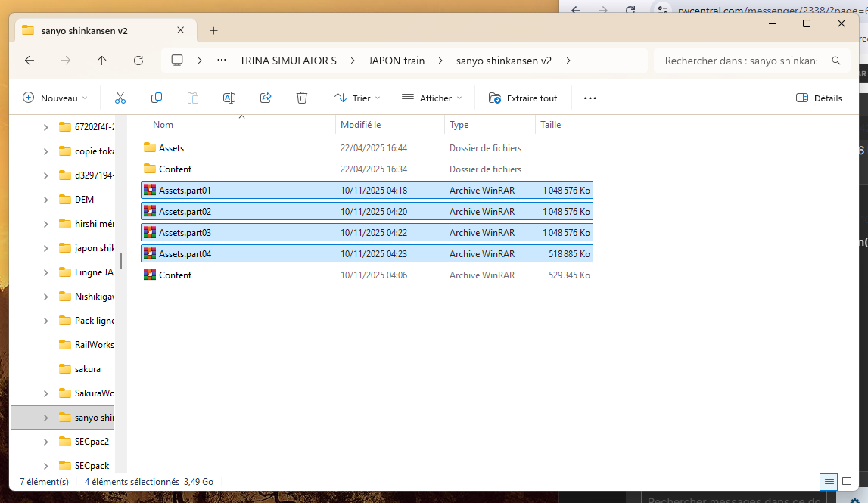The width and height of the screenshot is (868, 503).
Task: Navigate back with the back arrow
Action: point(30,61)
